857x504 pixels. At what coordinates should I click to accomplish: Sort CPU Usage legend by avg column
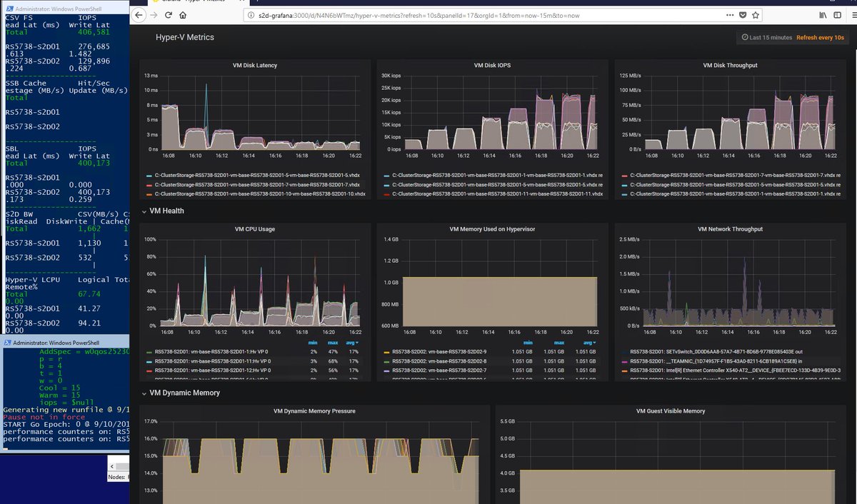pos(352,343)
